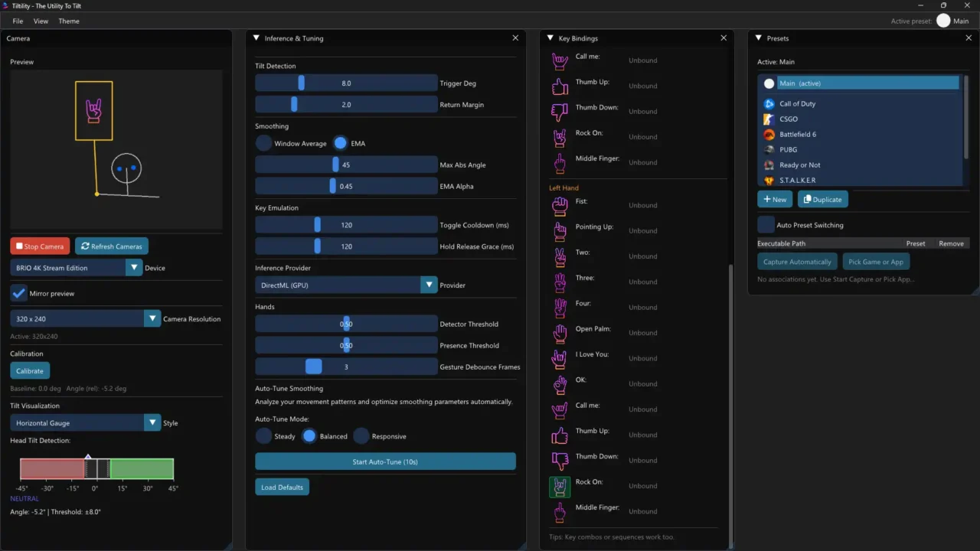This screenshot has height=551, width=980.
Task: Click the I Love You gesture icon
Action: tap(560, 358)
